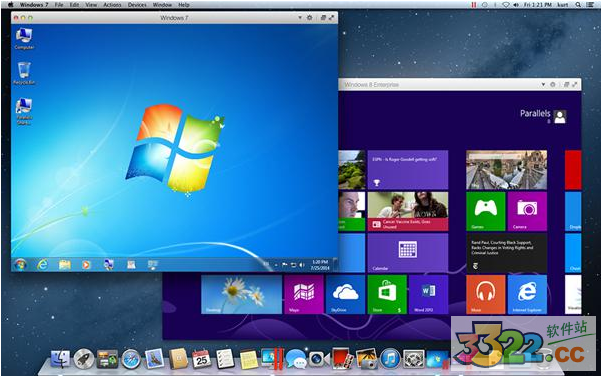
Task: Open the Devices menu
Action: [137, 5]
